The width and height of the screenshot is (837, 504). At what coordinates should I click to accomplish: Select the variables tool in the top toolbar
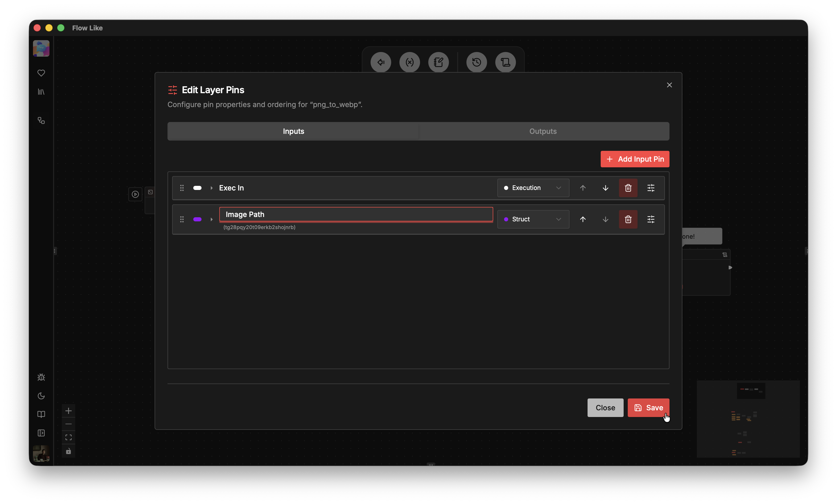click(410, 62)
